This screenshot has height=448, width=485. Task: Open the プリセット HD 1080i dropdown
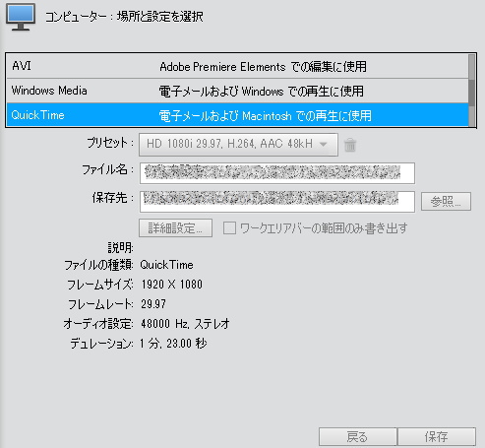click(x=238, y=145)
